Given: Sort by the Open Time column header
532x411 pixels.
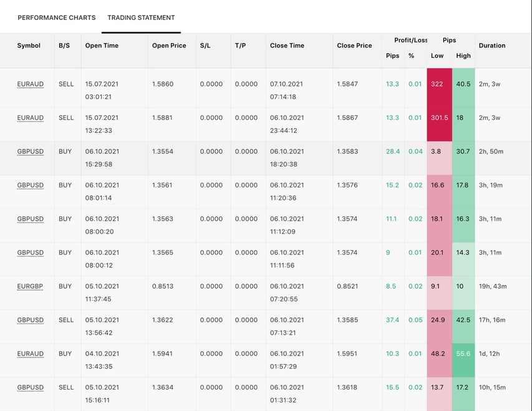Looking at the screenshot, I should pos(102,46).
